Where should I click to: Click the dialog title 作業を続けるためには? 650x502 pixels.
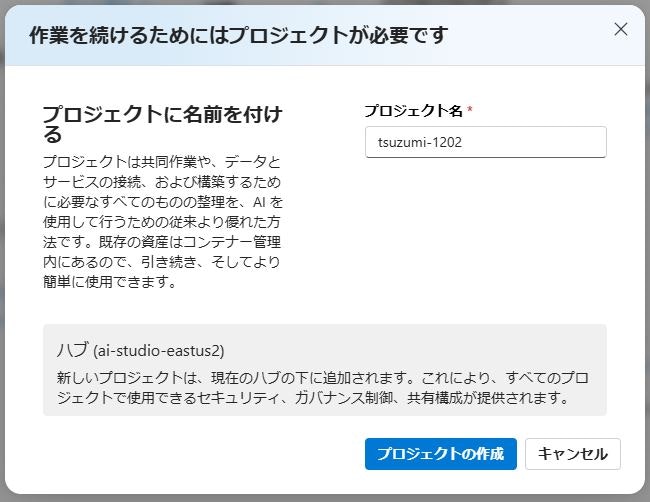point(238,35)
